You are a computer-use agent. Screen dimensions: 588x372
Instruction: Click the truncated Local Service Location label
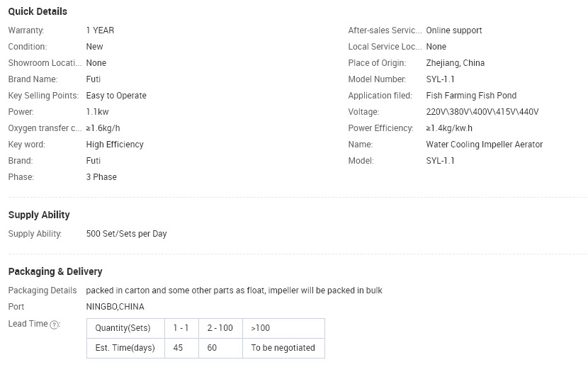click(x=385, y=47)
